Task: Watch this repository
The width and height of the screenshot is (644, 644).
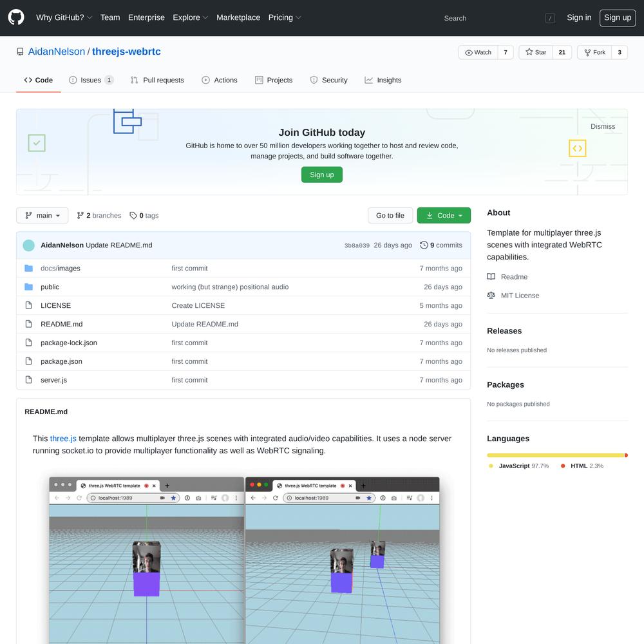Action: pyautogui.click(x=478, y=52)
